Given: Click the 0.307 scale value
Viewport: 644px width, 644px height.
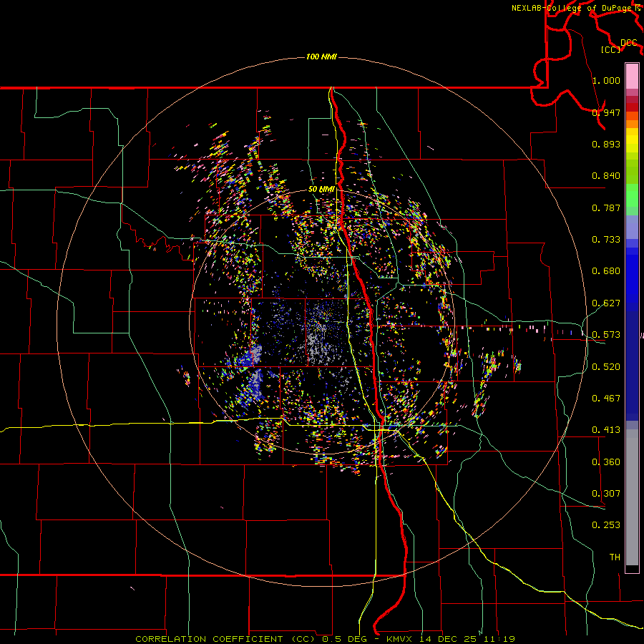Looking at the screenshot, I should pyautogui.click(x=606, y=494).
